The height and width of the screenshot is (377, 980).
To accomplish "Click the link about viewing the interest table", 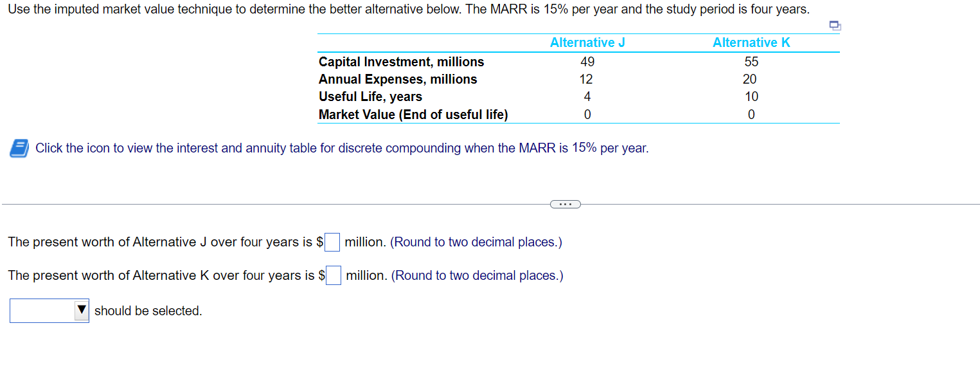I will pos(341,148).
